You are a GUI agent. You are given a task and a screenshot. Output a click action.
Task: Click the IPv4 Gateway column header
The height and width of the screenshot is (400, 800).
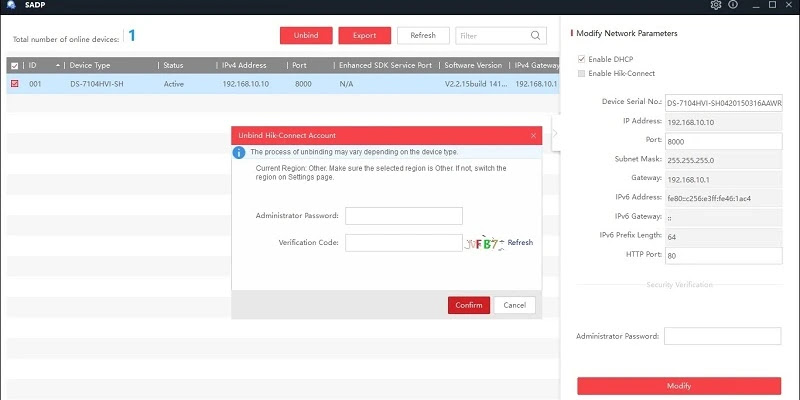pyautogui.click(x=537, y=65)
